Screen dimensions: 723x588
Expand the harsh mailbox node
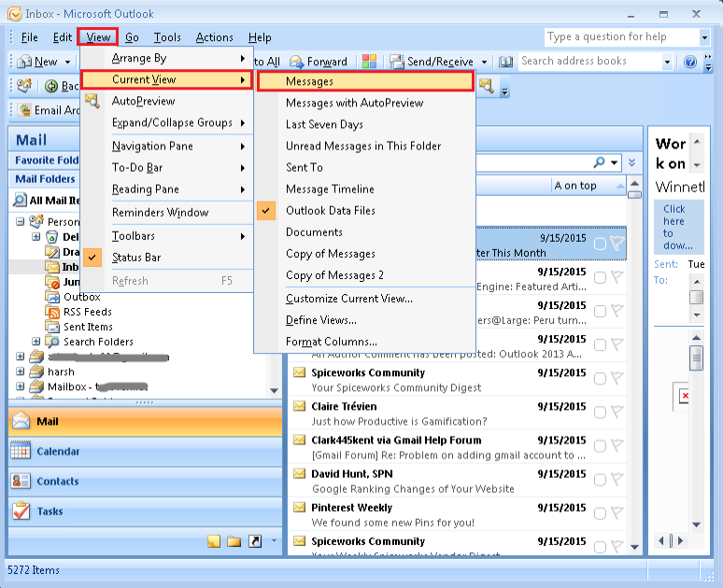tap(20, 371)
